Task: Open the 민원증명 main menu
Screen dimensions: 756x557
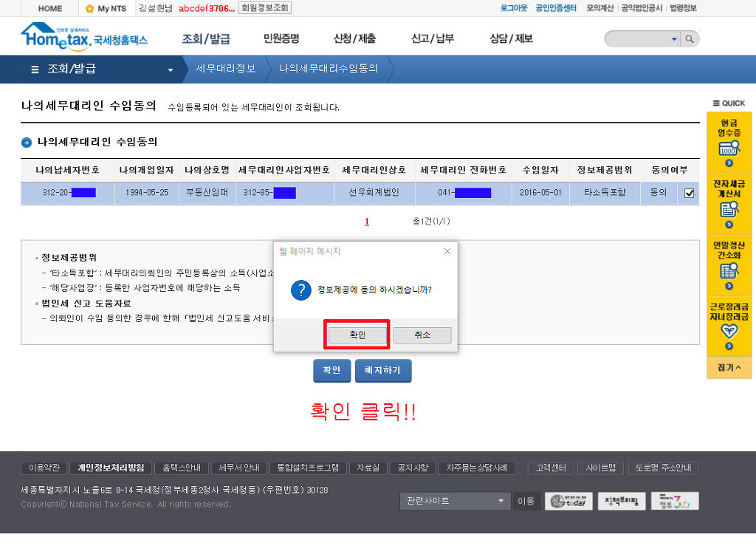Action: pos(281,38)
